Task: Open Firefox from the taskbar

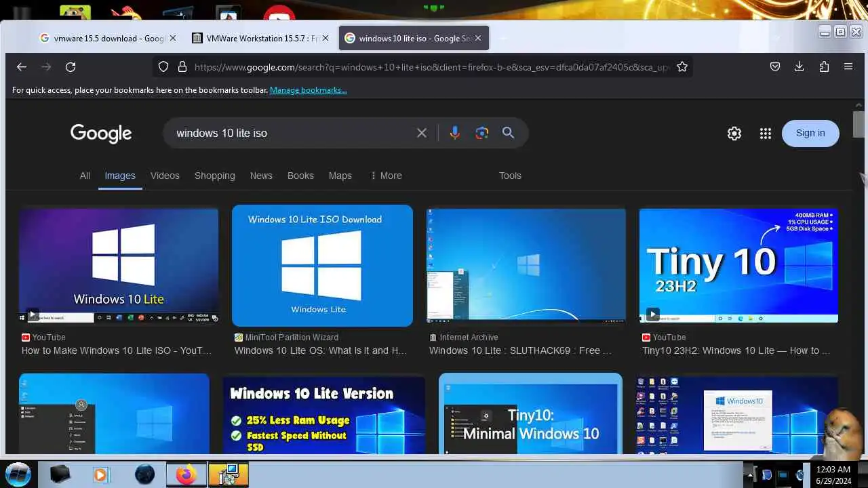Action: (186, 474)
